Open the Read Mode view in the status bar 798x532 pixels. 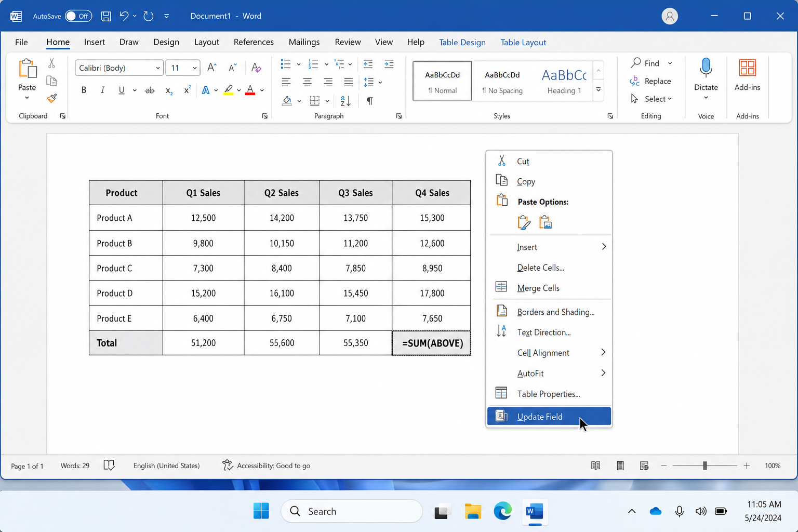coord(596,465)
